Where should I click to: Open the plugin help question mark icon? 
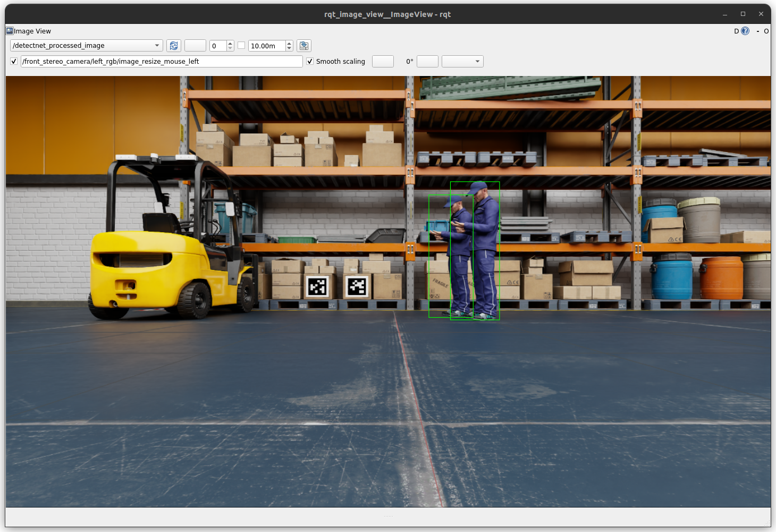point(745,31)
